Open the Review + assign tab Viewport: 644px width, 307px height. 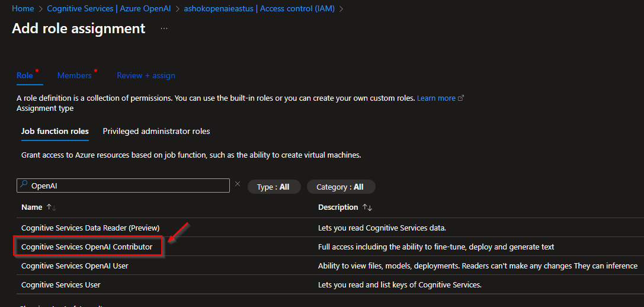pyautogui.click(x=146, y=76)
